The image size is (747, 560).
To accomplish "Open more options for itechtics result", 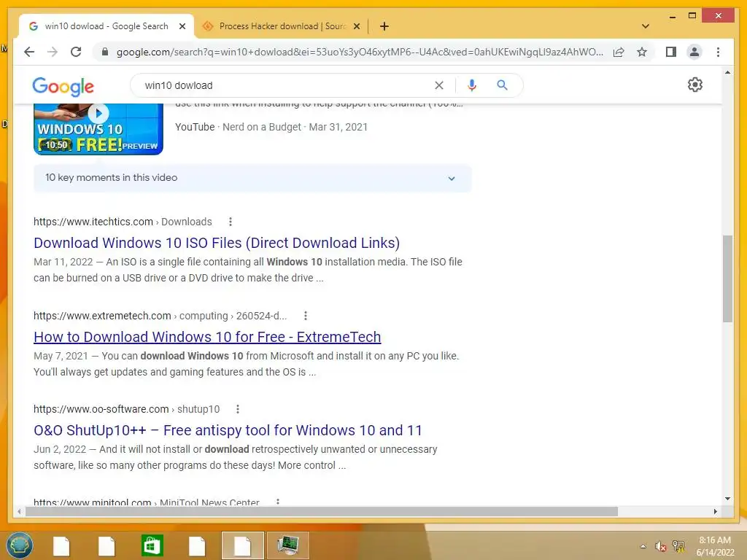I will (x=230, y=222).
